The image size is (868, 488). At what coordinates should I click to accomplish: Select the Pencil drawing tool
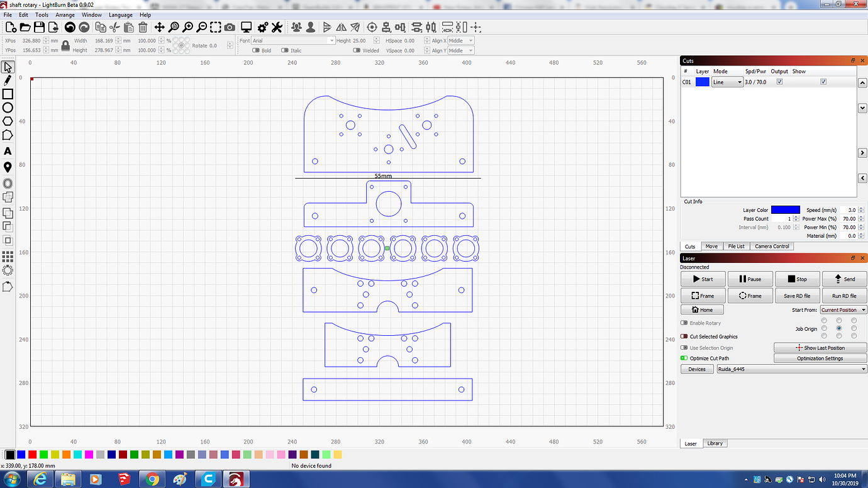[8, 80]
